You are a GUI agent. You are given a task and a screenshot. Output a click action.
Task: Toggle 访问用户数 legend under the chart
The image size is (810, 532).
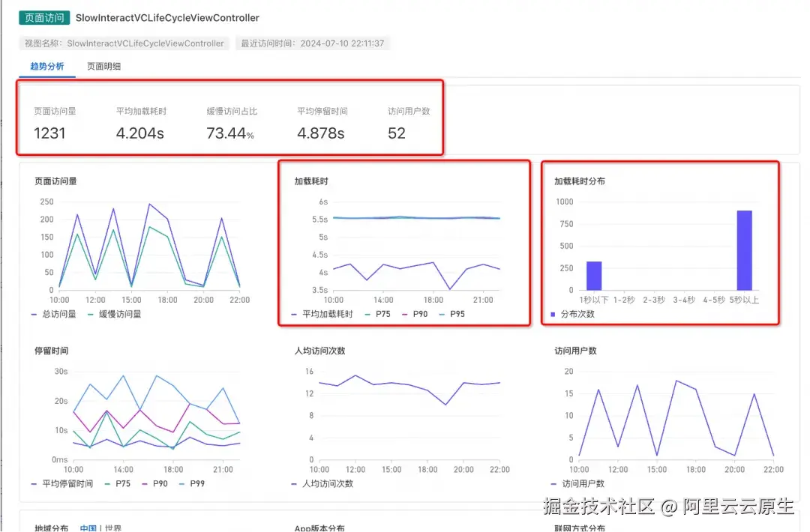(577, 484)
